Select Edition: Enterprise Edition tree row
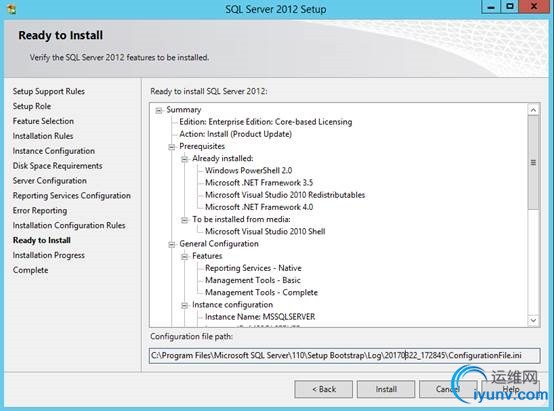This screenshot has height=411, width=554. coord(266,122)
